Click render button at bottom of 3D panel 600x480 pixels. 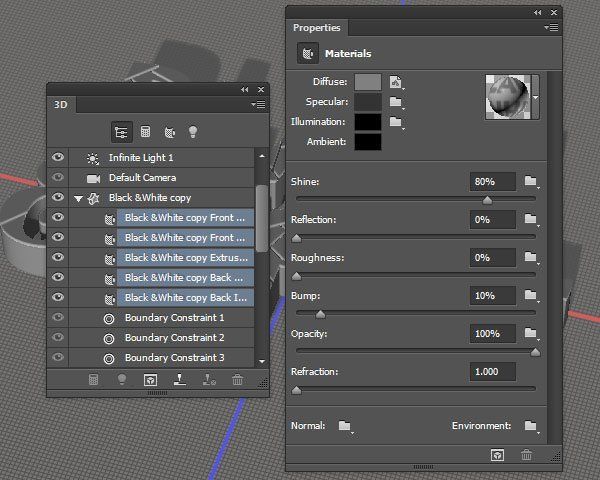(150, 380)
